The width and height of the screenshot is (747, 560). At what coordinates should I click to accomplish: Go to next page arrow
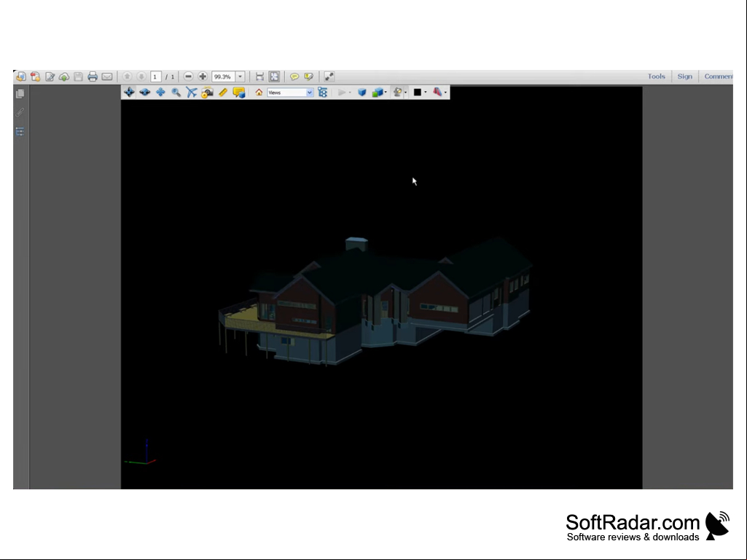(x=141, y=76)
